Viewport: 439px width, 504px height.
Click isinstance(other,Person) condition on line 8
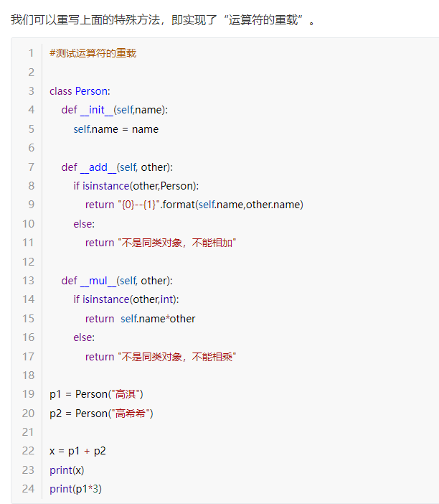coord(139,186)
